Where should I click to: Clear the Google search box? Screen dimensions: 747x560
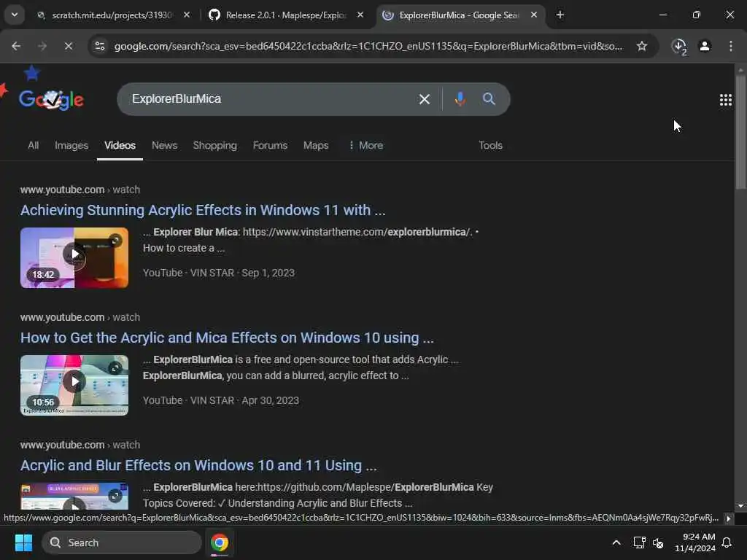pyautogui.click(x=424, y=99)
